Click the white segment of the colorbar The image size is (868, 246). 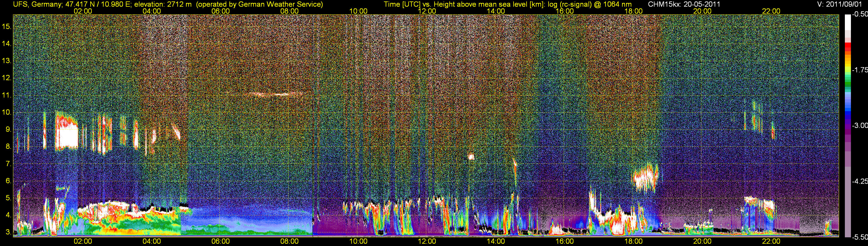[848, 23]
